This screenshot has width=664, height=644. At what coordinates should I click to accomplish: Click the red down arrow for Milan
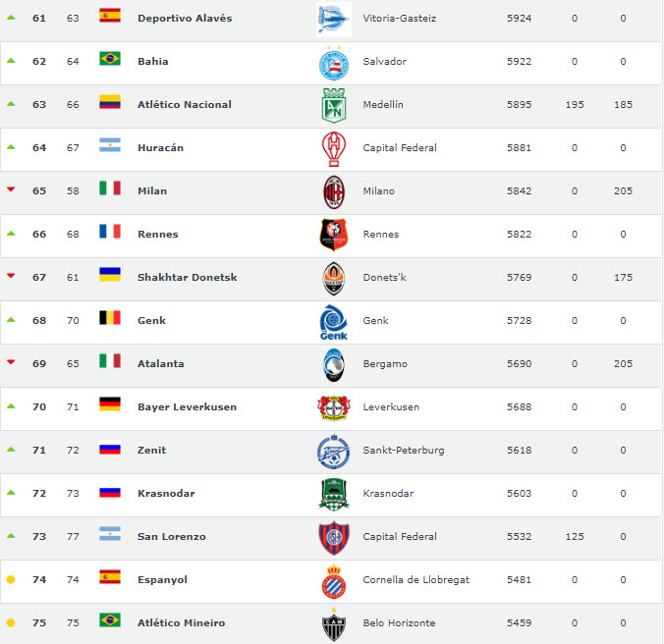(11, 189)
